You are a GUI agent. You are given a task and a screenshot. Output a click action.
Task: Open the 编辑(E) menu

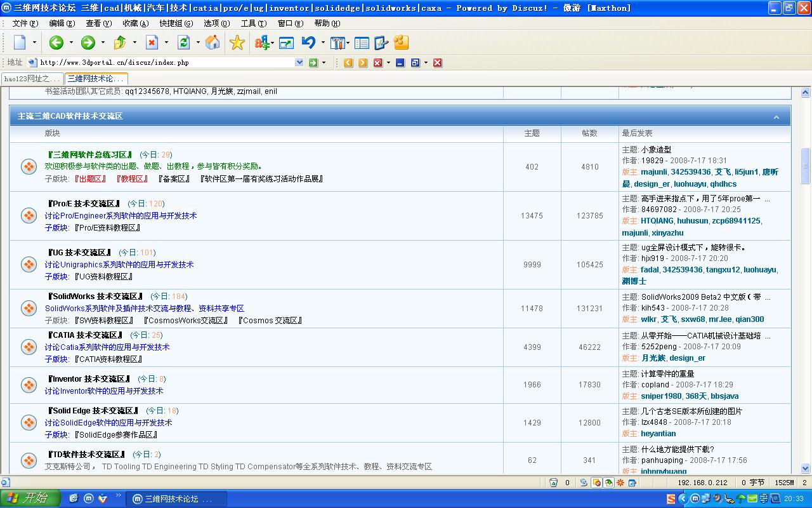(62, 23)
